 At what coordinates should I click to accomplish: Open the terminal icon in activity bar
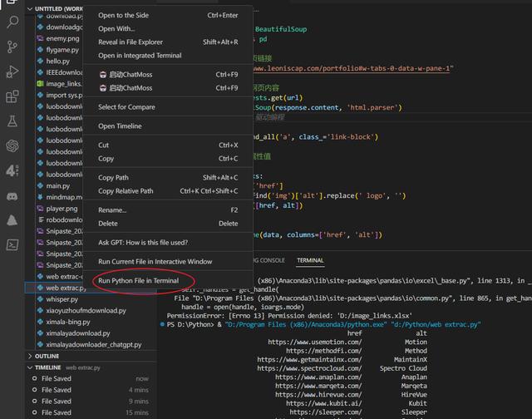(12, 244)
